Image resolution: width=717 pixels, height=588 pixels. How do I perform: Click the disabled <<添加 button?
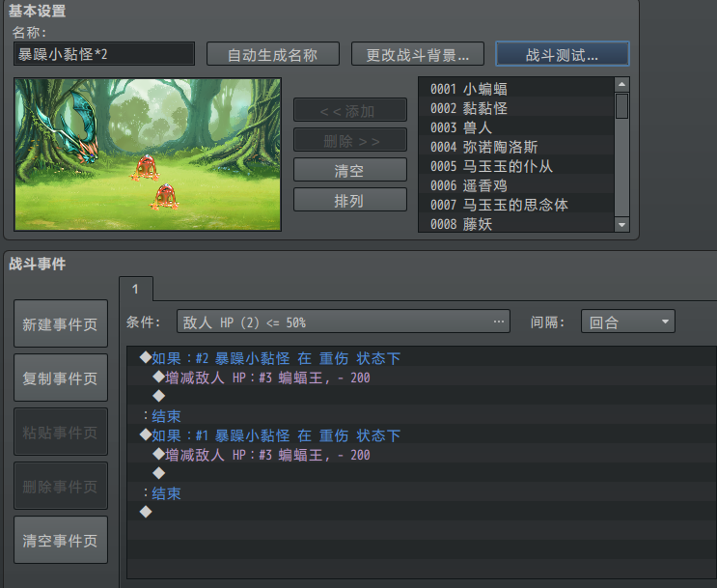point(349,110)
